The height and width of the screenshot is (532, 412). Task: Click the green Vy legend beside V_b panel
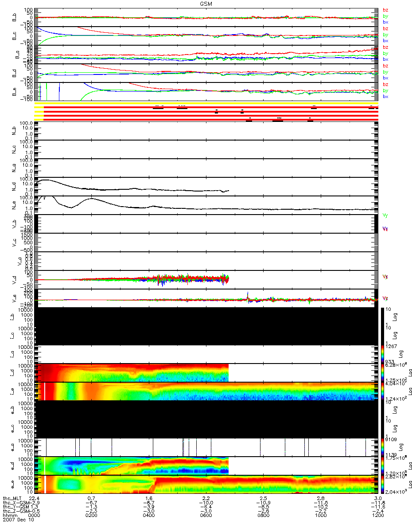385,215
